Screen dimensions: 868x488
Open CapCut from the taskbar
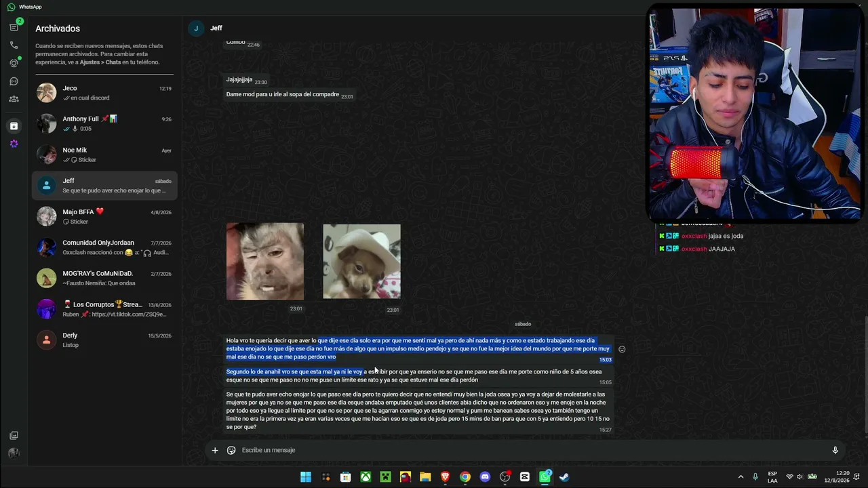[525, 477]
